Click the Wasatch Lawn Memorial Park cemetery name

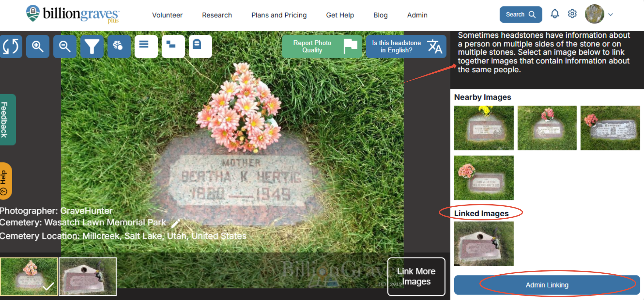coord(105,223)
